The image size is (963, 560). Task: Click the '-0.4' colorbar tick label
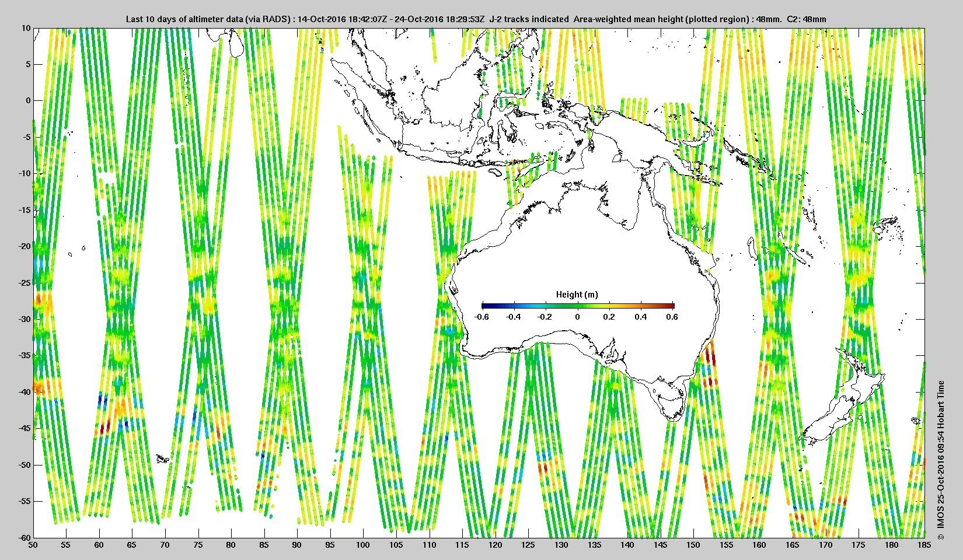[513, 317]
